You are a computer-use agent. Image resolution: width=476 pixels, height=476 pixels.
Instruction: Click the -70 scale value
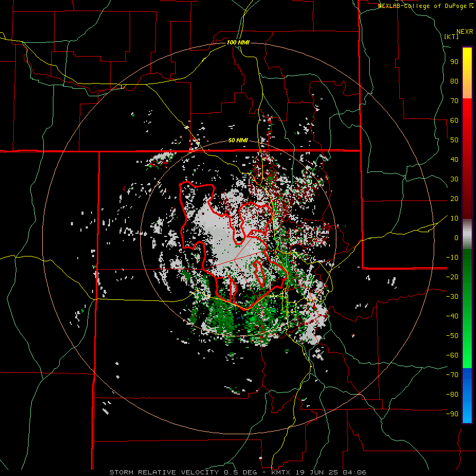pos(452,374)
